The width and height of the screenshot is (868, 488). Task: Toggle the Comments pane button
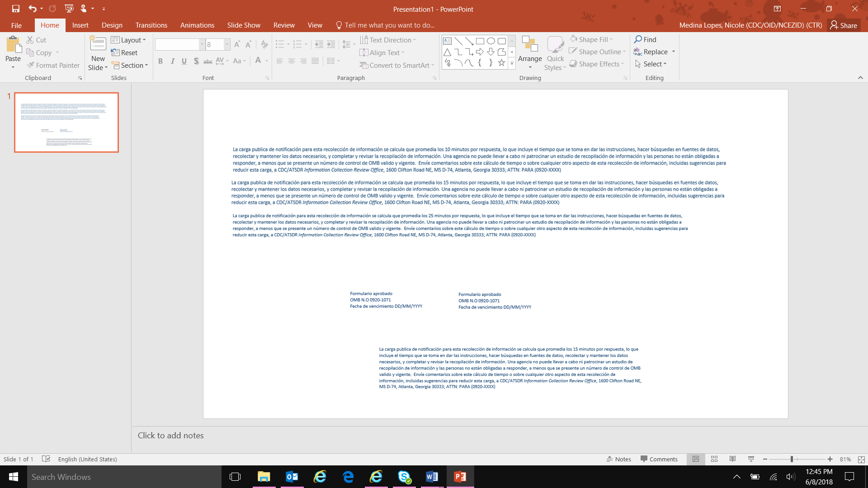659,459
